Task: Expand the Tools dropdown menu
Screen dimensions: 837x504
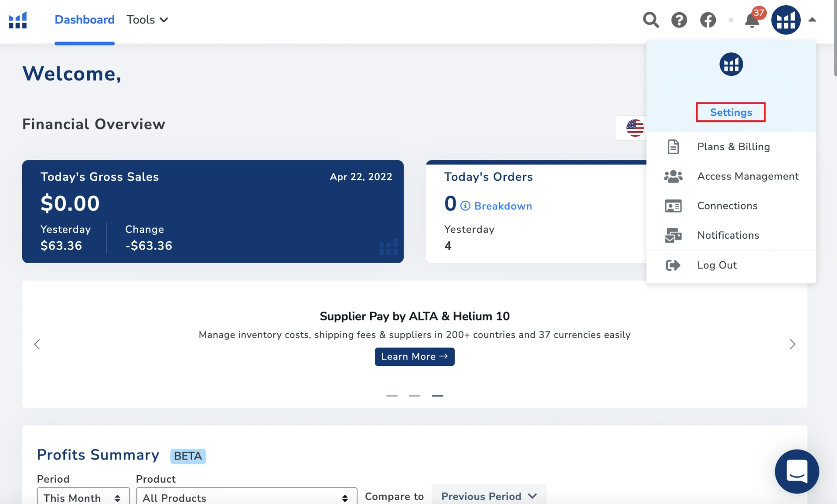Action: [147, 20]
